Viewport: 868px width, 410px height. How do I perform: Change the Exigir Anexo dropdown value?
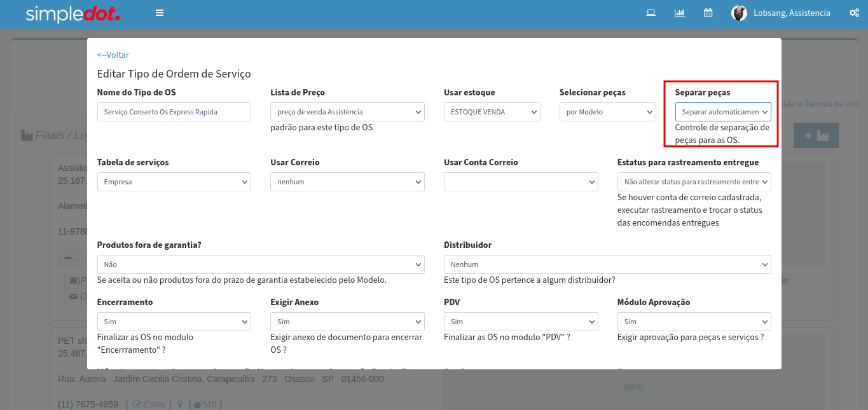[x=347, y=322]
